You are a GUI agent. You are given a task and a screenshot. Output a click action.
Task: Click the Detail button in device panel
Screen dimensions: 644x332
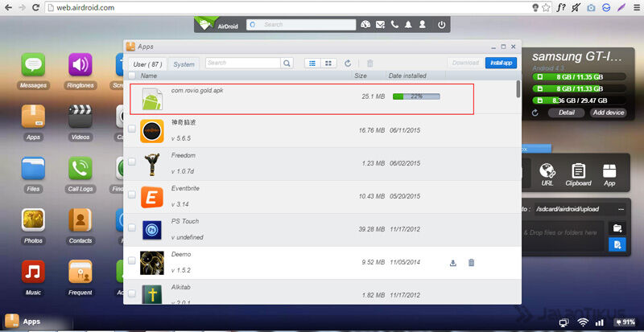[x=567, y=113]
